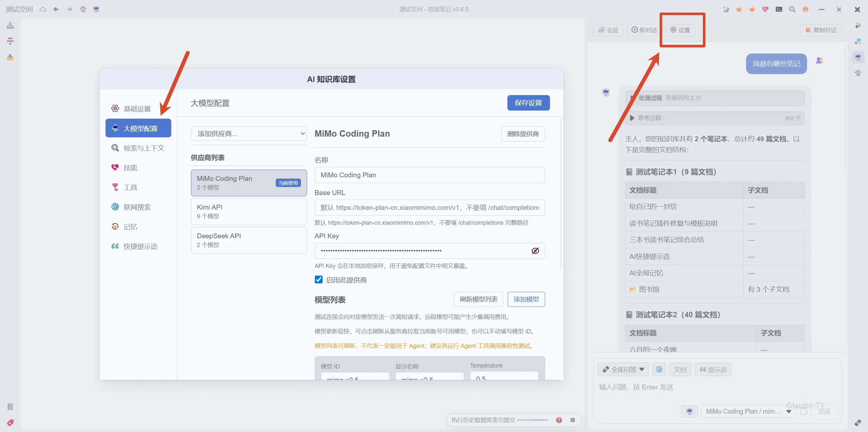Image resolution: width=868 pixels, height=432 pixels.
Task: Click the 删除提供商 button
Action: (523, 134)
